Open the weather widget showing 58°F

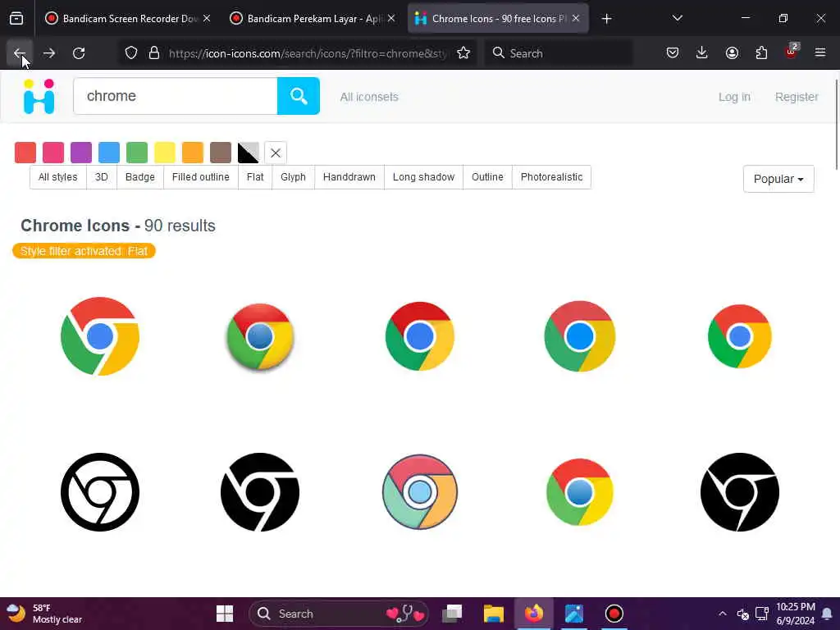click(44, 614)
